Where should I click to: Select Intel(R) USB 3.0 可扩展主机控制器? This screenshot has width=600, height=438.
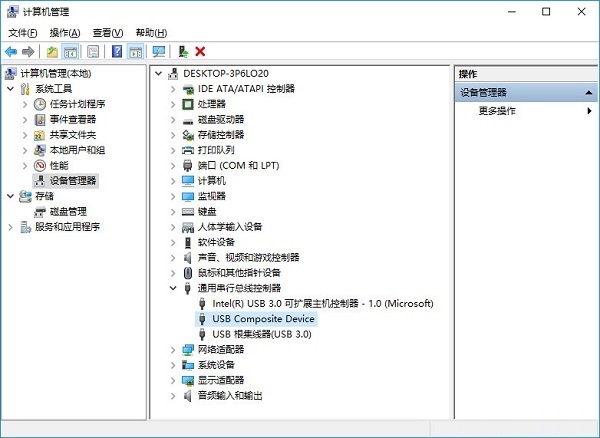coord(323,303)
